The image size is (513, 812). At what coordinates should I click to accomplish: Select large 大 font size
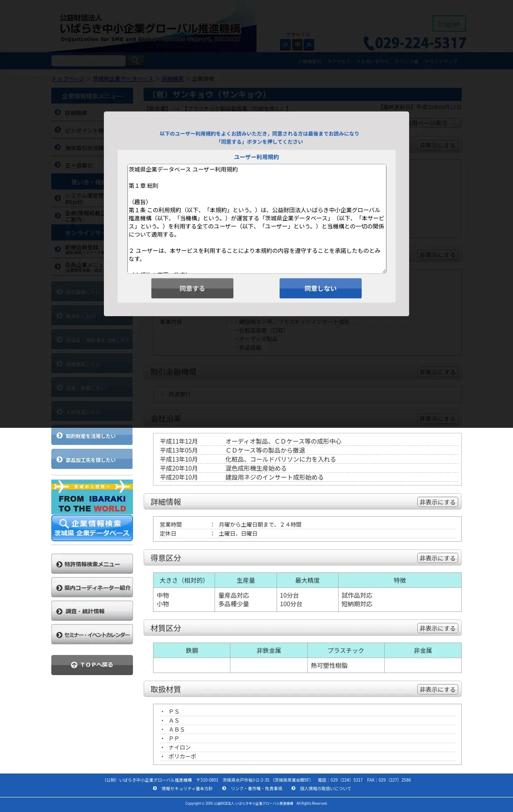point(309,44)
